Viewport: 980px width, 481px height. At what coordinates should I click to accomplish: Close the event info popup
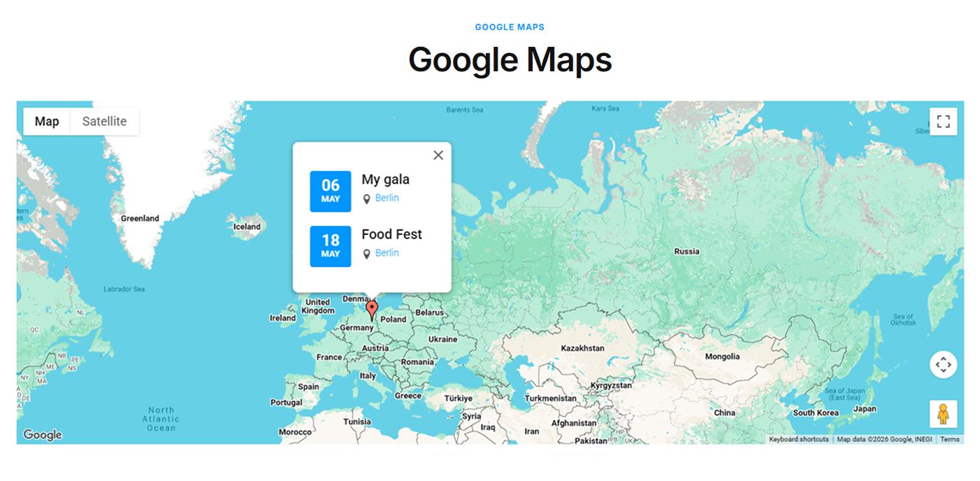(x=438, y=155)
